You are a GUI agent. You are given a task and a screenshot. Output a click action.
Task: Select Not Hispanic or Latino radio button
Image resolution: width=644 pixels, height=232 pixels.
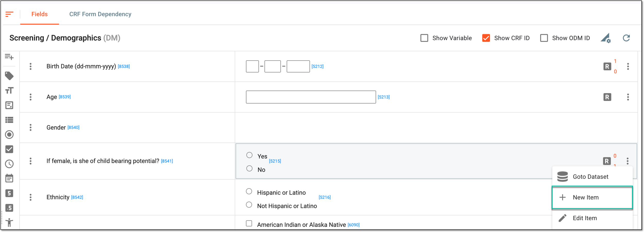coord(249,205)
